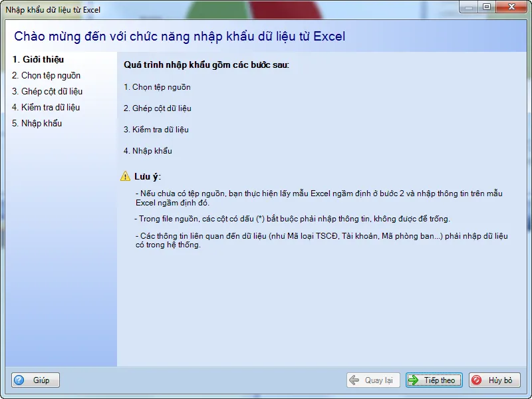Click the red cancel icon on Hủy bỏ
Image resolution: width=532 pixels, height=399 pixels.
(x=477, y=380)
